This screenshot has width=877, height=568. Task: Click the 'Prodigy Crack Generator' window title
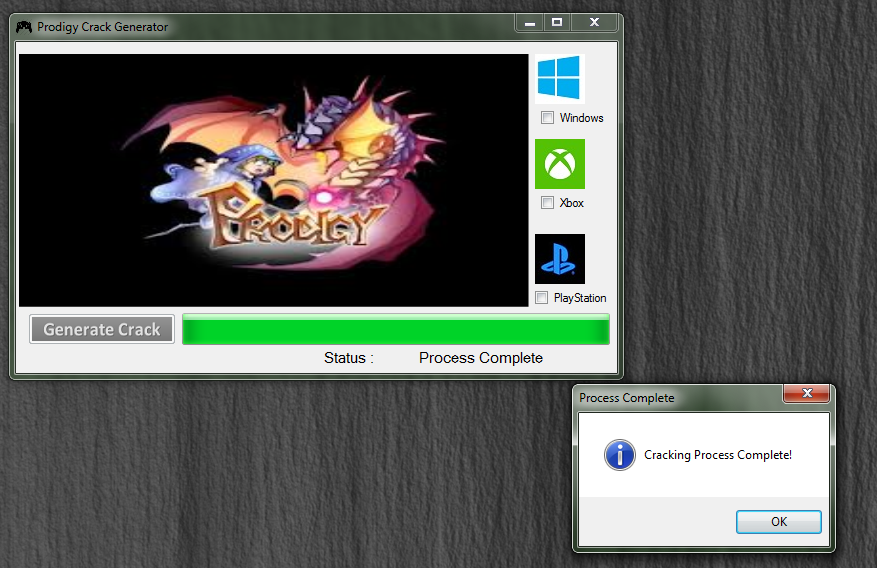tap(102, 27)
